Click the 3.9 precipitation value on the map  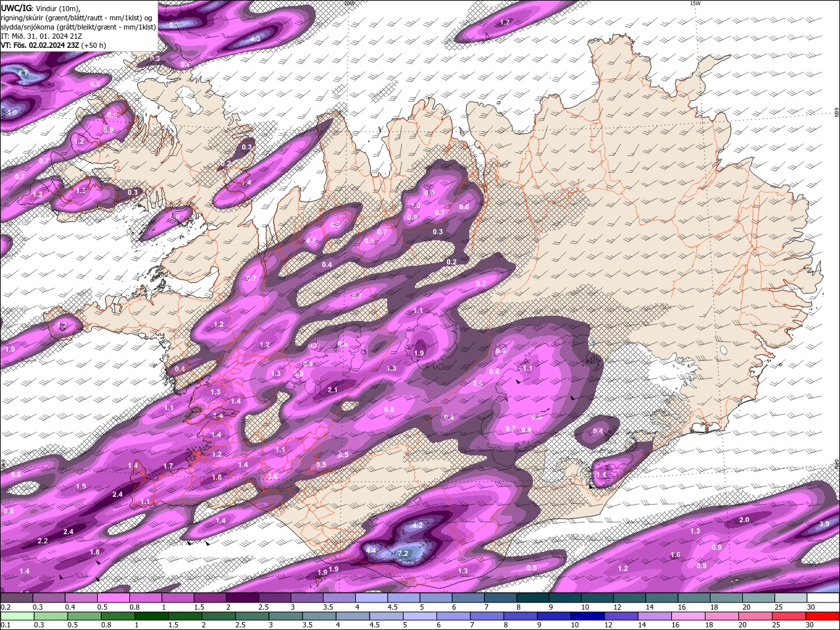tap(824, 524)
